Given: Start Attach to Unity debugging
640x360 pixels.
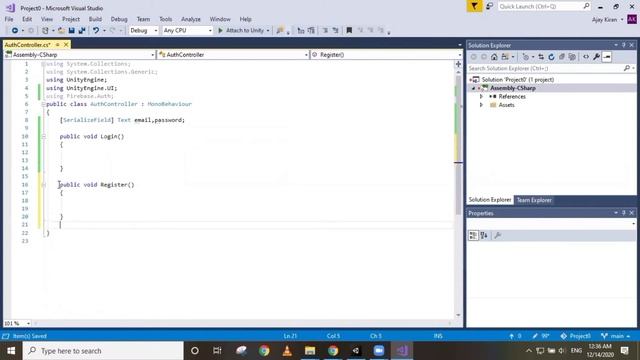Looking at the screenshot, I should 241,31.
